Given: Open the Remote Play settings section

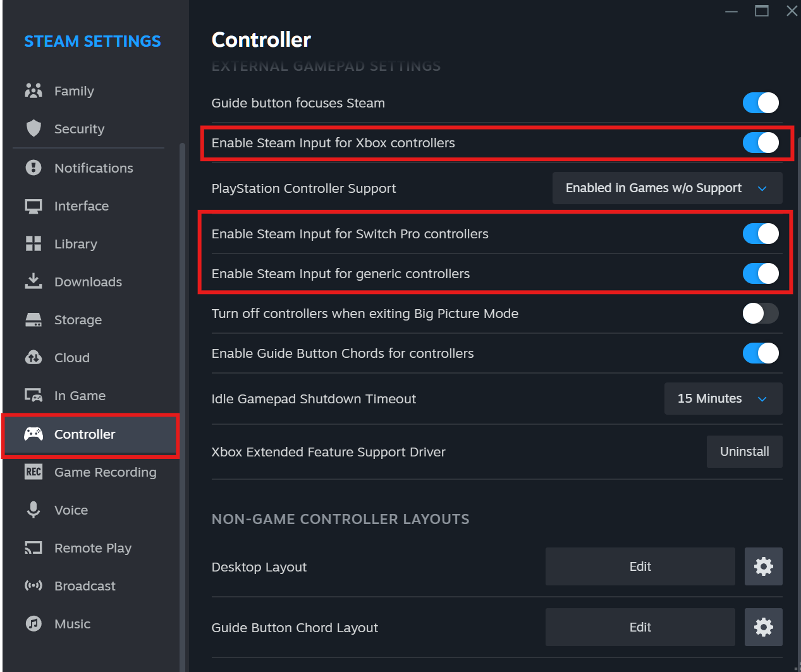Looking at the screenshot, I should tap(93, 548).
